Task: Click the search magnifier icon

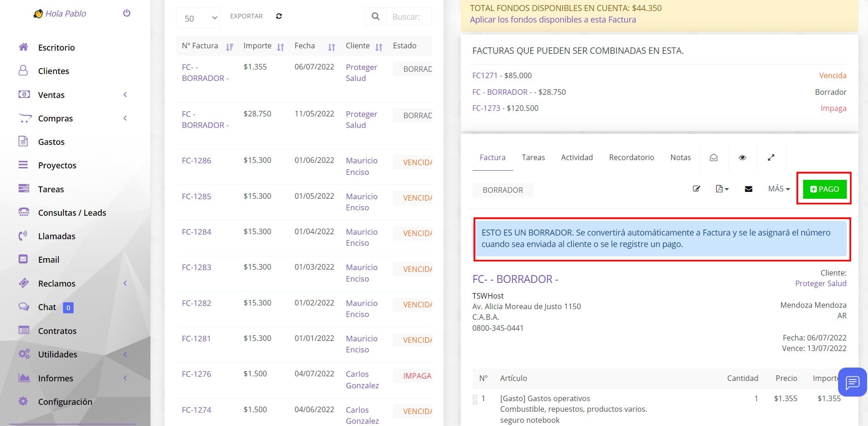Action: [x=375, y=17]
